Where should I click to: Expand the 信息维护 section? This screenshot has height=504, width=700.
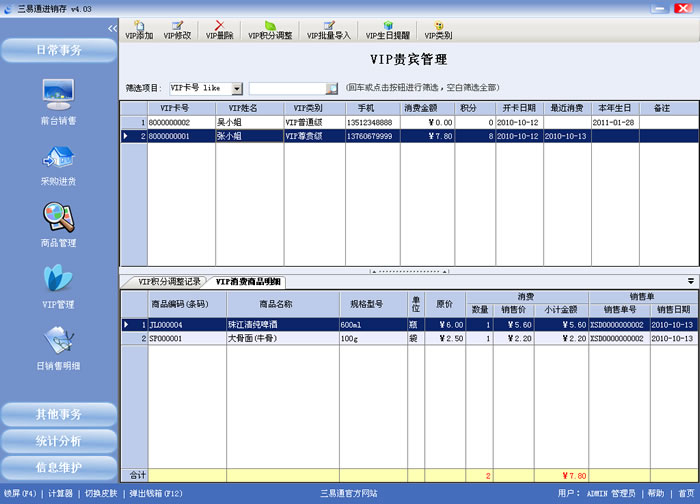(x=59, y=467)
